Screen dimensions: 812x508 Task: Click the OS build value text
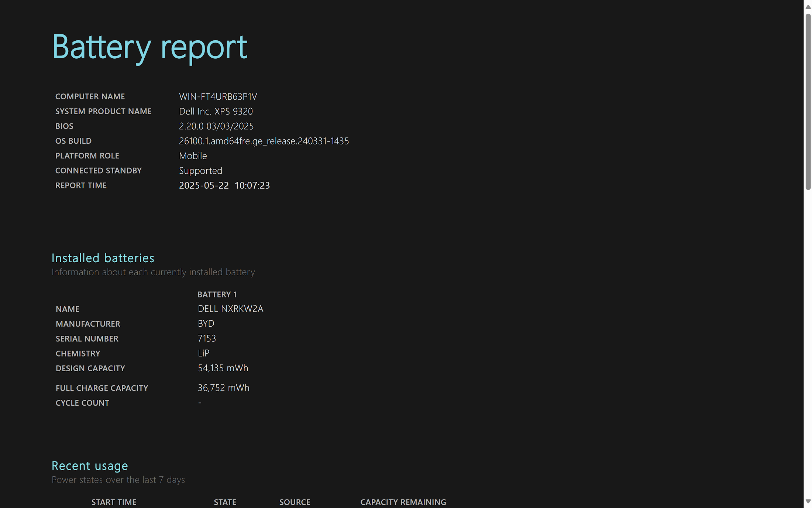[x=264, y=141]
